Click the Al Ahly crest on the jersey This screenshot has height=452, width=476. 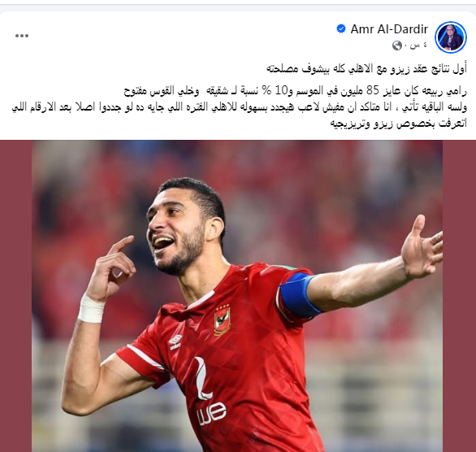tap(223, 319)
